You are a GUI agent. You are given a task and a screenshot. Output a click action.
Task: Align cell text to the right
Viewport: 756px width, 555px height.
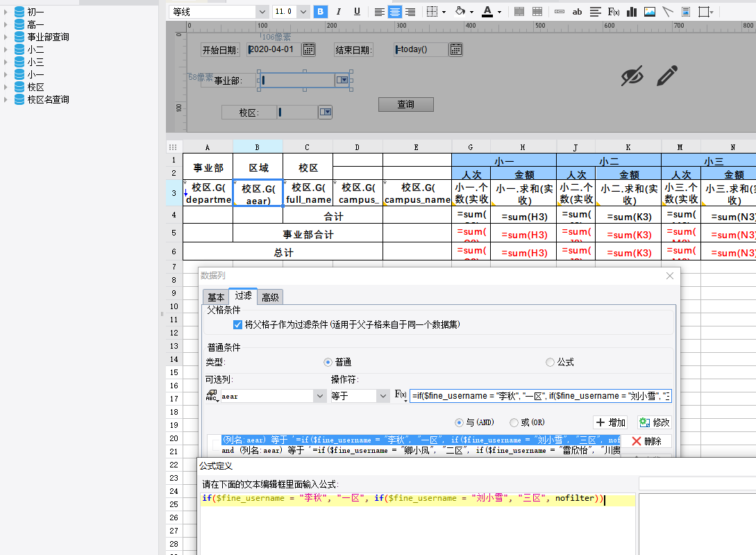coord(410,12)
